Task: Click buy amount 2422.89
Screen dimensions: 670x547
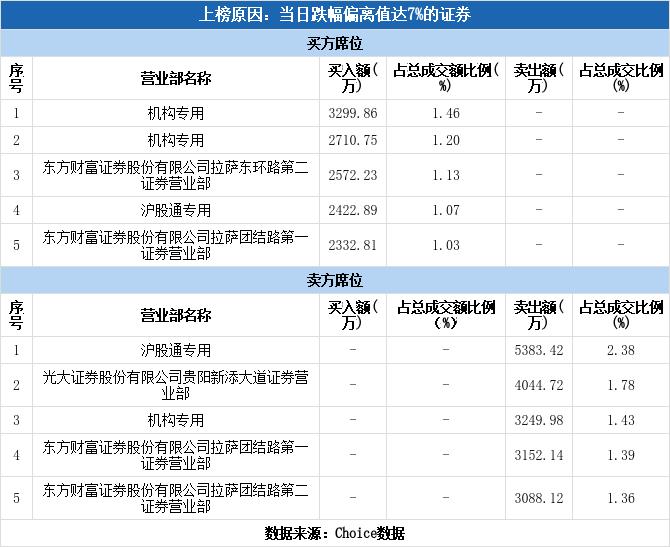Action: click(x=353, y=210)
